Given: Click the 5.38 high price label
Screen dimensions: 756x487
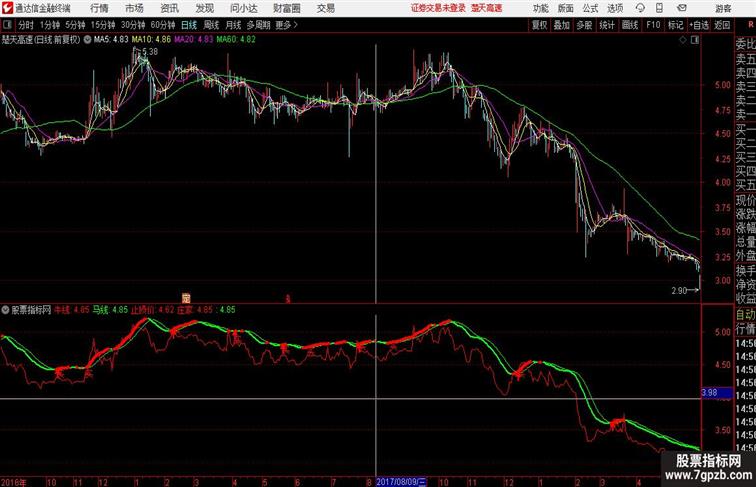Looking at the screenshot, I should (150, 52).
